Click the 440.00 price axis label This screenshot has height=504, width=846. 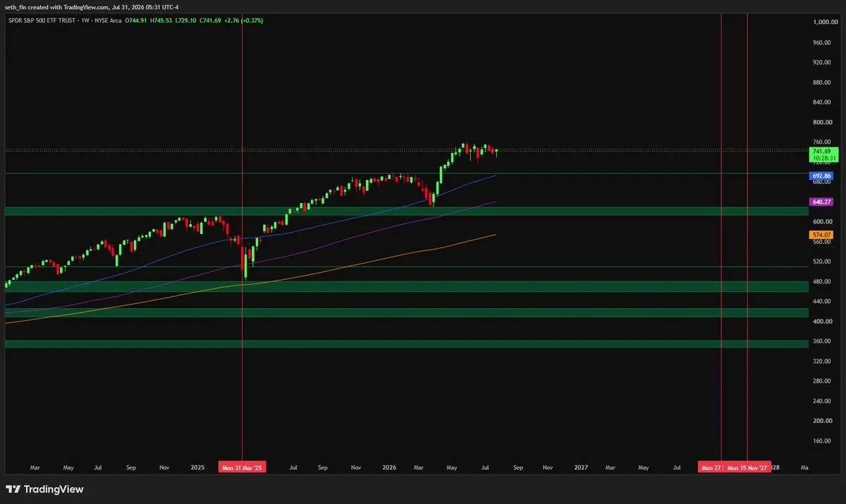click(x=823, y=301)
